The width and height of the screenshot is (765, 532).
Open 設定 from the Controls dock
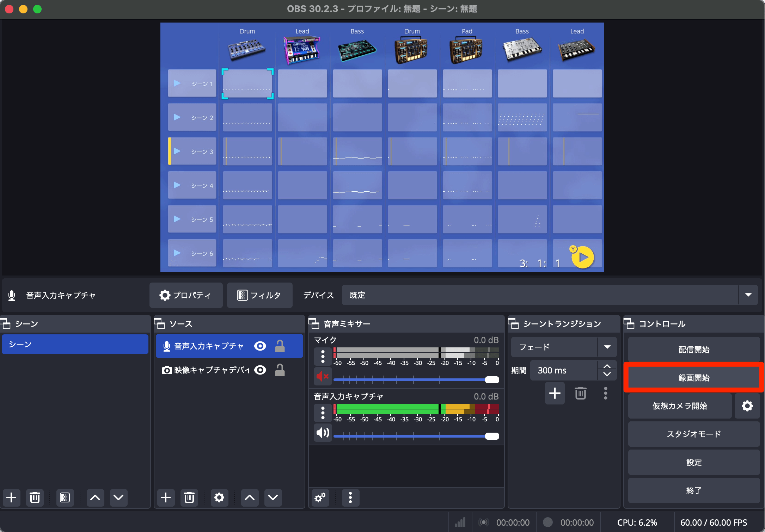[x=694, y=462]
